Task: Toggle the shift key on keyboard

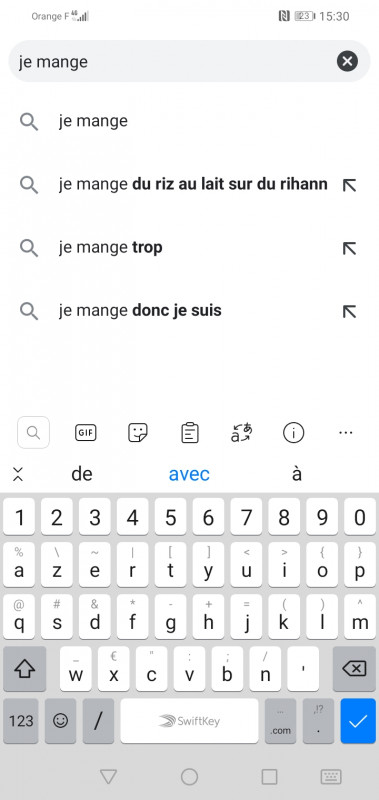Action: (x=24, y=669)
